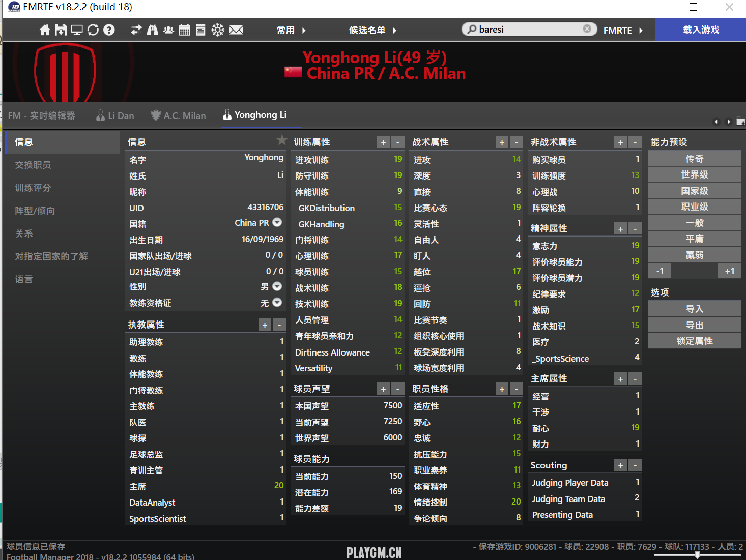Decrease 战术属性 with minus button
Image resolution: width=746 pixels, height=560 pixels.
[517, 142]
